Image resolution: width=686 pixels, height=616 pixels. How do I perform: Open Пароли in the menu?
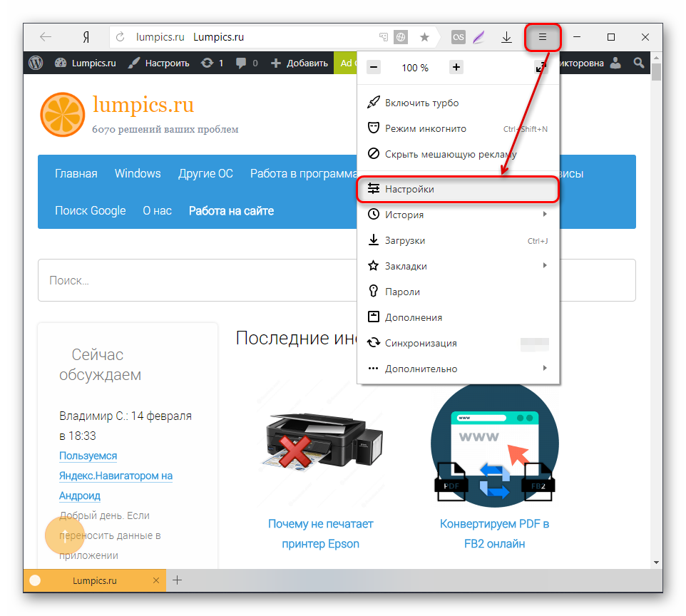click(458, 292)
